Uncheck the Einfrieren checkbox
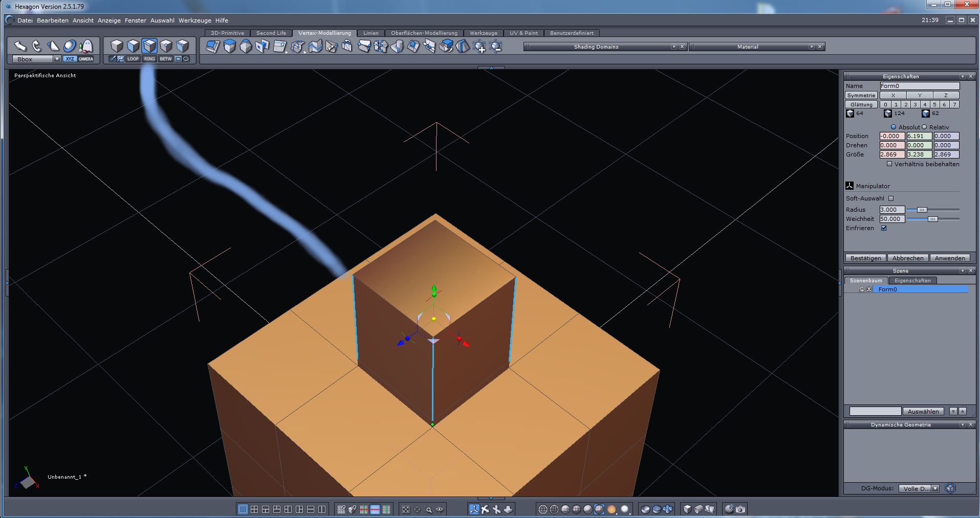 (x=884, y=228)
